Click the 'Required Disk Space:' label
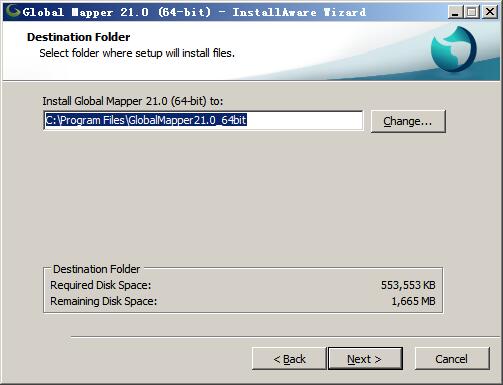 [101, 285]
